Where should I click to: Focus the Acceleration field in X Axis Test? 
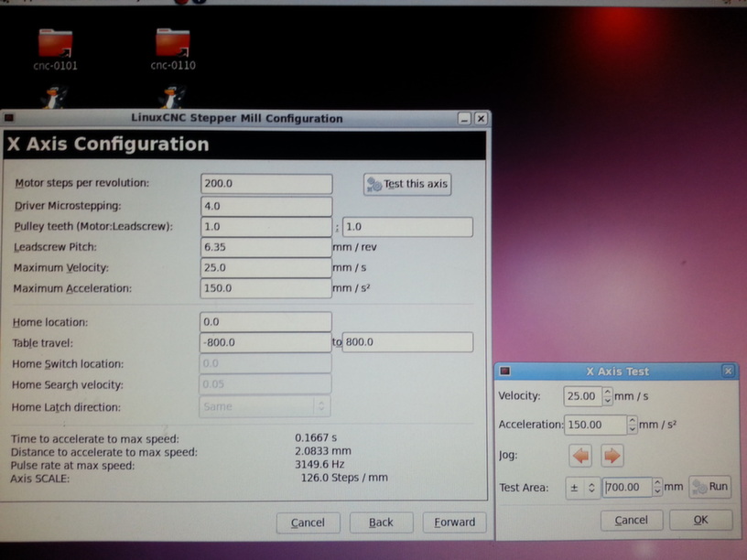(x=596, y=425)
